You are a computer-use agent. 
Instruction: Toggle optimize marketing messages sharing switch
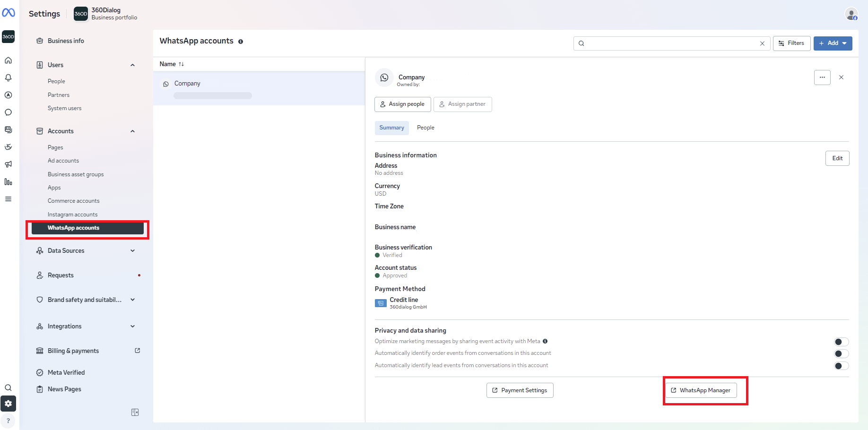[841, 342]
